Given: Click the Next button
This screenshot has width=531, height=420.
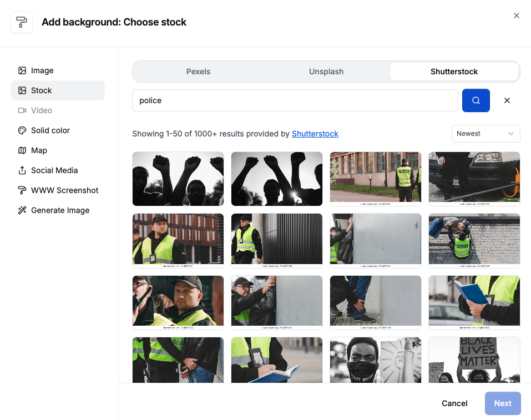Looking at the screenshot, I should [x=503, y=403].
